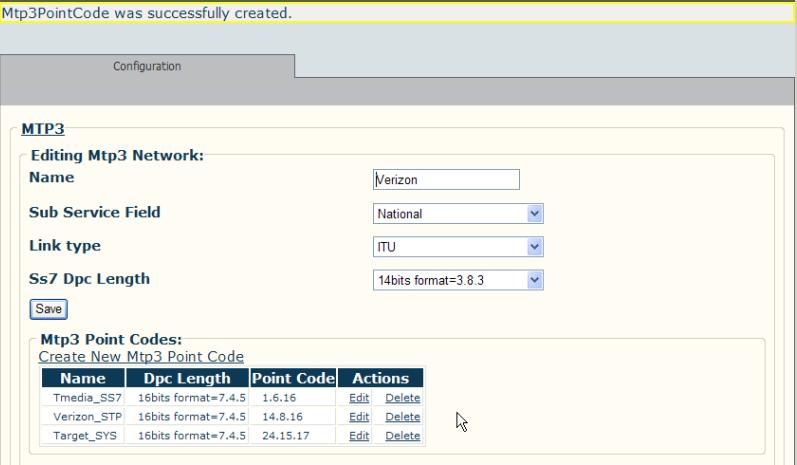This screenshot has width=797, height=465.
Task: Open the Ss7 Dpc Length dropdown
Action: 458,280
